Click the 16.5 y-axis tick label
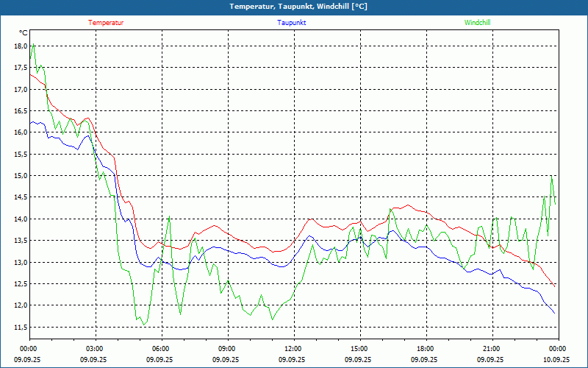The width and height of the screenshot is (588, 368). click(21, 111)
